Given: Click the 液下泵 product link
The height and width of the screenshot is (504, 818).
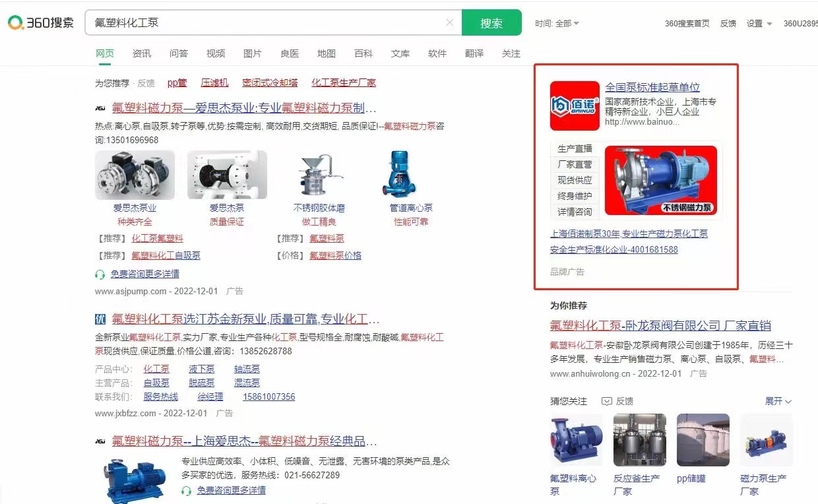Looking at the screenshot, I should pyautogui.click(x=201, y=369).
